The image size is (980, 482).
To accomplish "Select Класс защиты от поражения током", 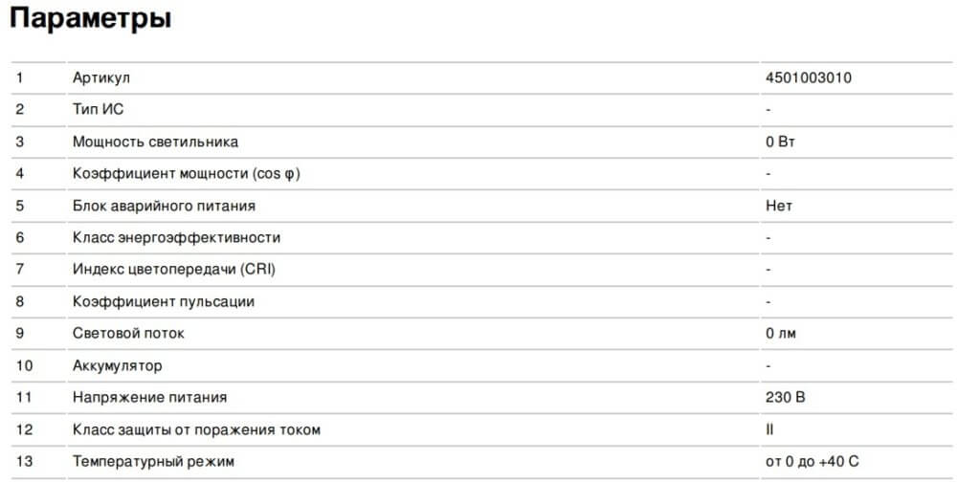I will tap(196, 429).
